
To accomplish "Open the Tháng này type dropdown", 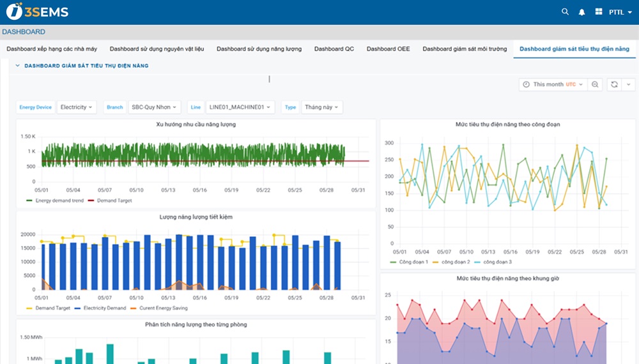I will coord(321,107).
